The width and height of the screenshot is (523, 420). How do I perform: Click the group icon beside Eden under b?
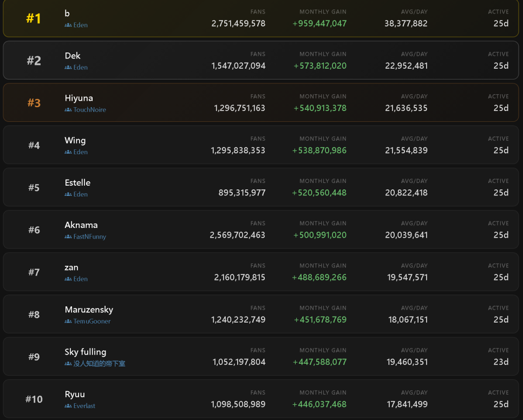[x=68, y=25]
